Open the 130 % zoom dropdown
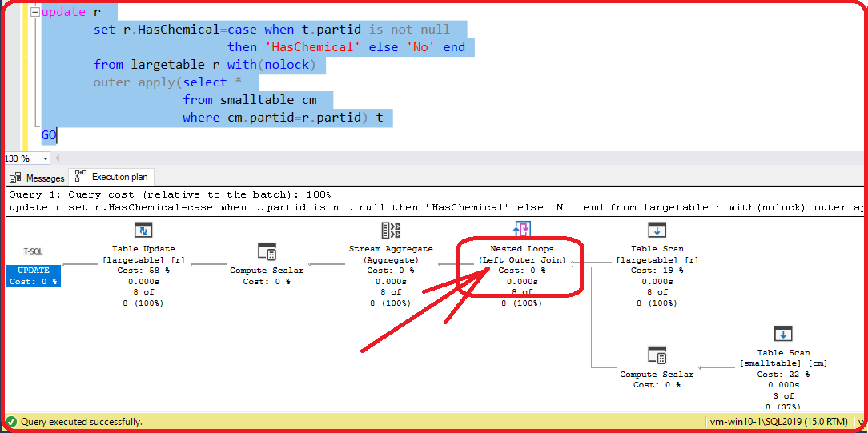Viewport: 868px width, 433px height. tap(45, 158)
